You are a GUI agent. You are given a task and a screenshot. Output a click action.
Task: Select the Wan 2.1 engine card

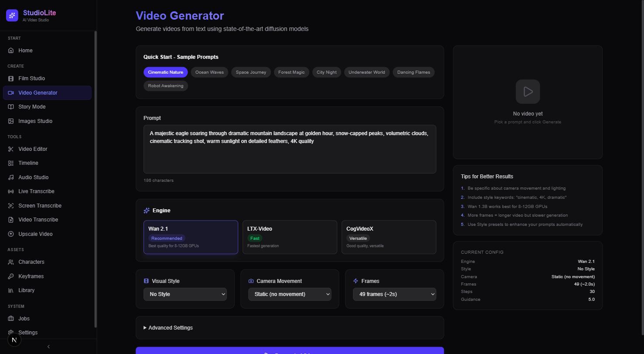point(191,237)
